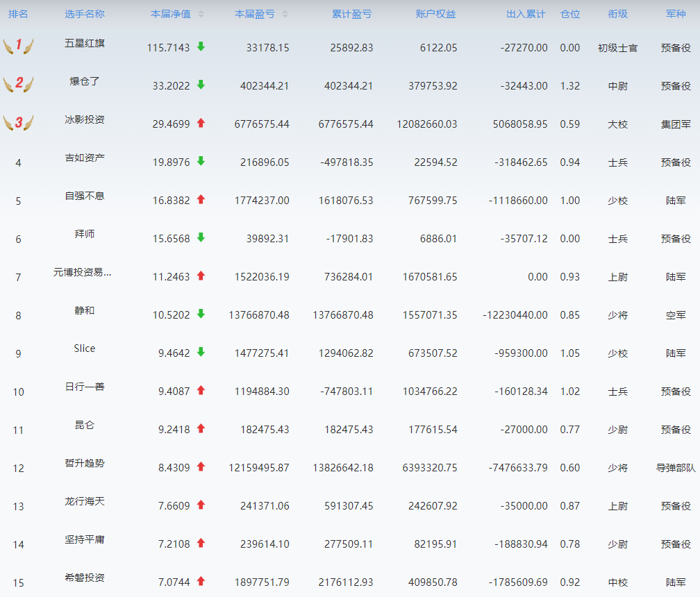Click red up arrow beside 7.0744

(201, 580)
